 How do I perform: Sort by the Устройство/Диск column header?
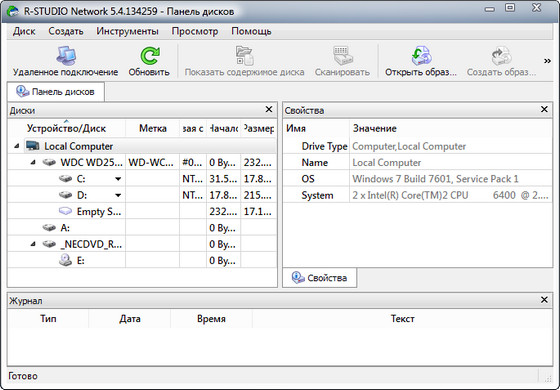(x=66, y=128)
